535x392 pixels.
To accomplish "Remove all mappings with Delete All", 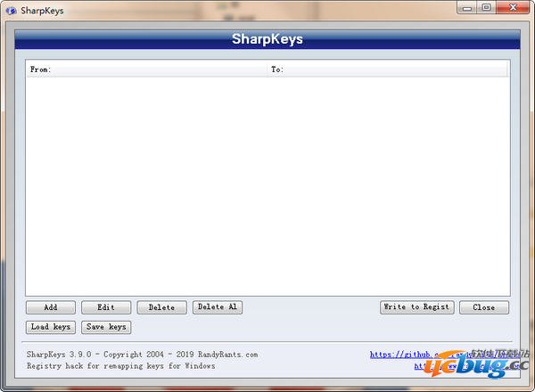I will (x=217, y=307).
